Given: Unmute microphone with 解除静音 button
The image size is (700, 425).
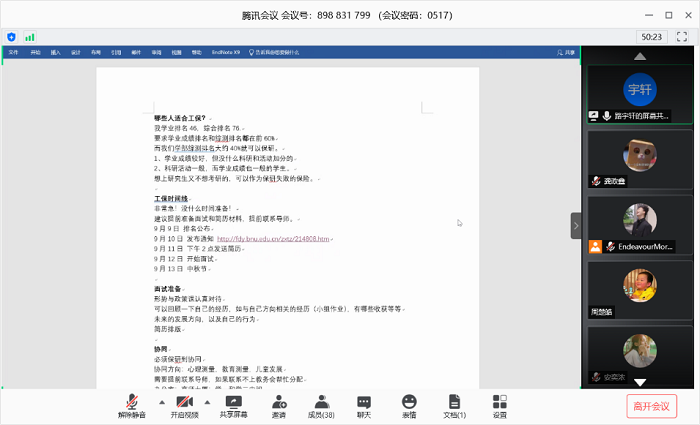Looking at the screenshot, I should pos(131,404).
